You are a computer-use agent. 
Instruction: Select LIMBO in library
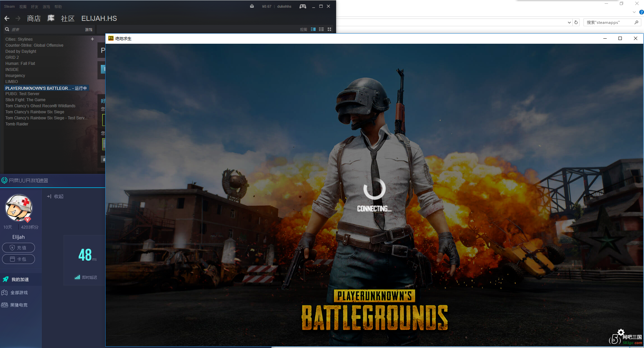click(x=12, y=82)
